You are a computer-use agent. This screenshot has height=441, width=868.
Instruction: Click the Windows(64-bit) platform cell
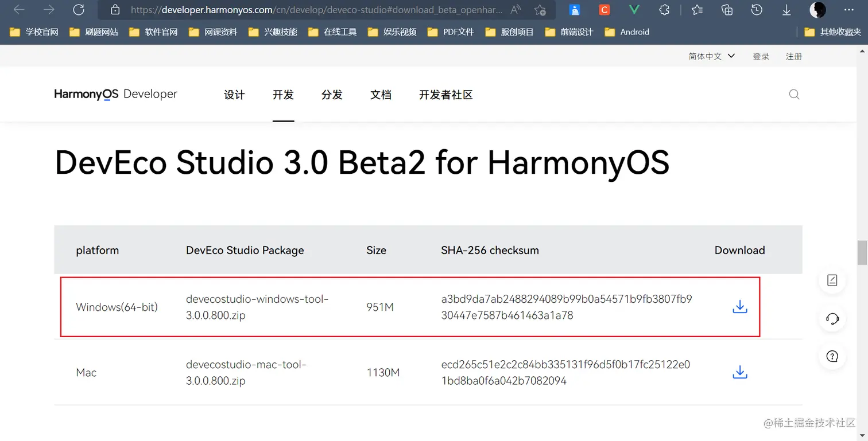pyautogui.click(x=117, y=307)
